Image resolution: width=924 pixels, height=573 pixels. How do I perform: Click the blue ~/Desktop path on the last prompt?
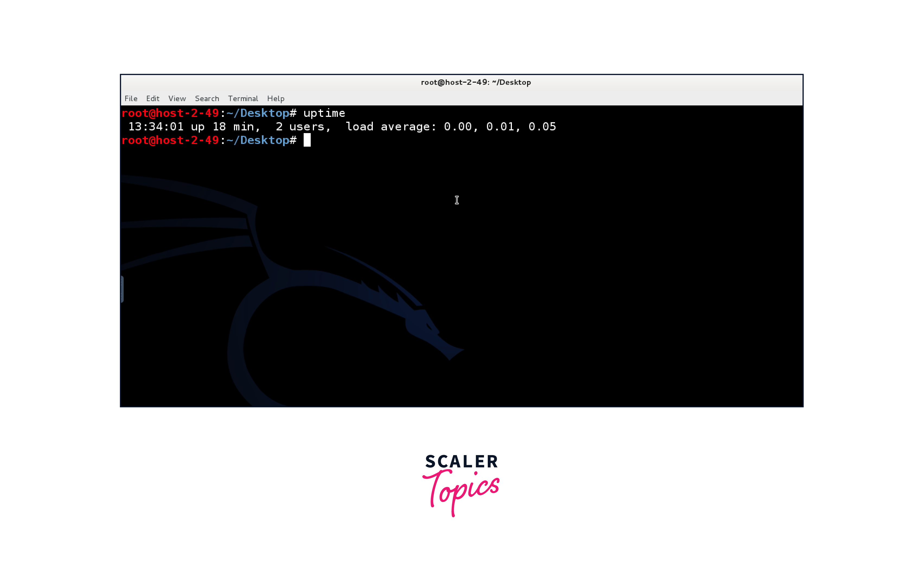[x=258, y=140]
